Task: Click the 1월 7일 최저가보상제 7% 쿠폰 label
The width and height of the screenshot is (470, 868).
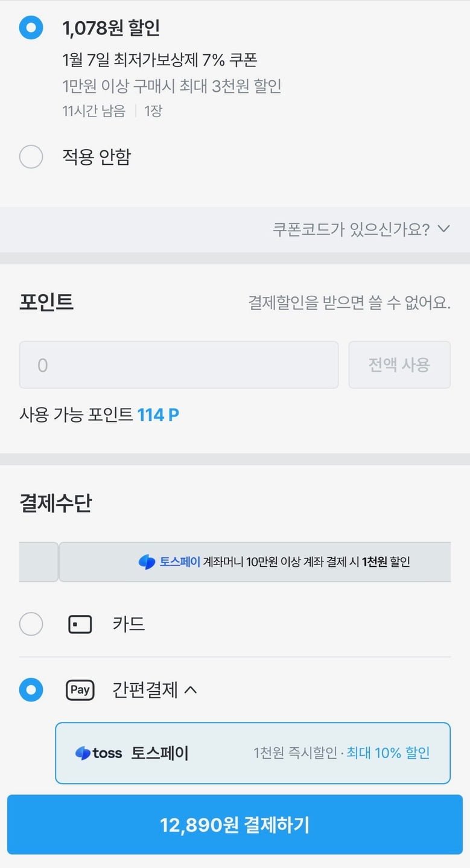Action: click(x=160, y=60)
